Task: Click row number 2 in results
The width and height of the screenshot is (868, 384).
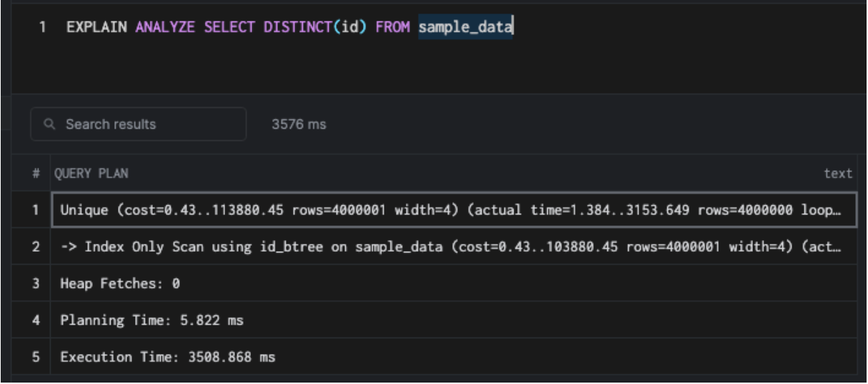Action: [x=36, y=247]
